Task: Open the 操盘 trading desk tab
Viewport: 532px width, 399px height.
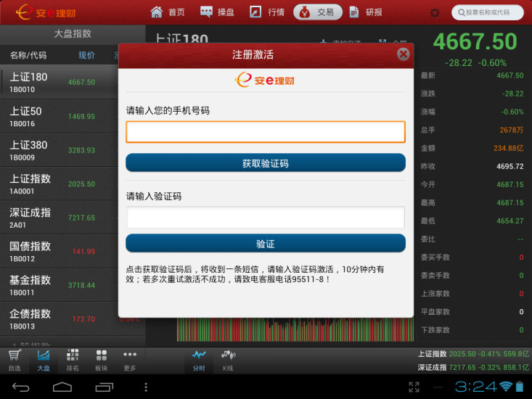Action: pos(217,12)
